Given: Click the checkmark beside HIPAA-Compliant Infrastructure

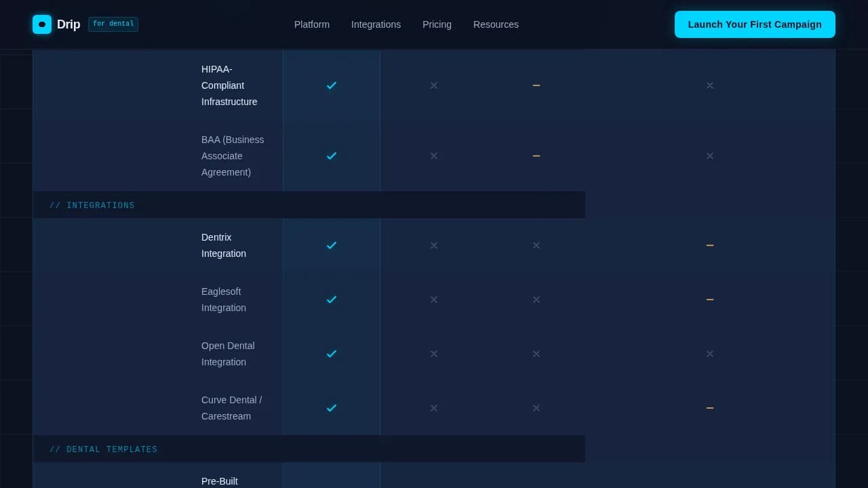Looking at the screenshot, I should point(332,85).
